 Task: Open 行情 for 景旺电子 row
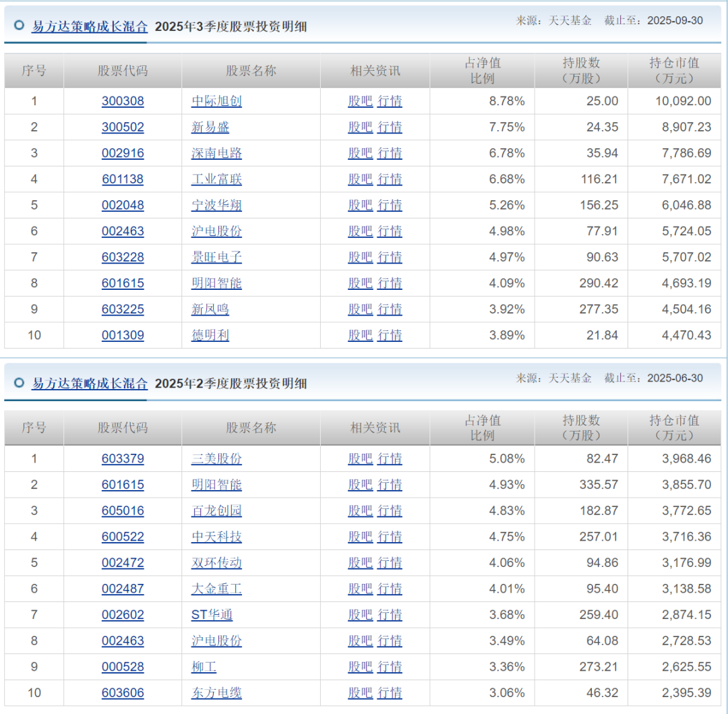click(x=390, y=257)
